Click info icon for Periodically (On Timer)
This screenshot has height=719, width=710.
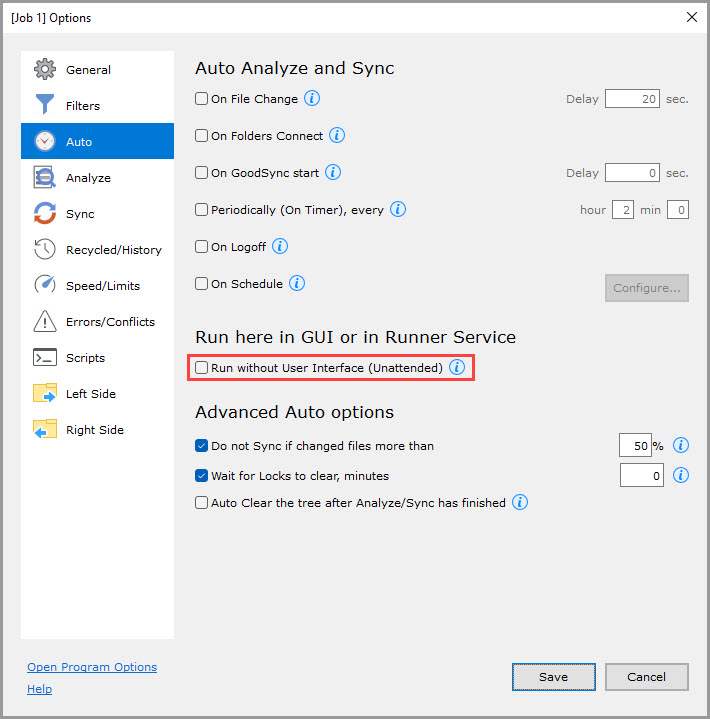click(x=397, y=209)
